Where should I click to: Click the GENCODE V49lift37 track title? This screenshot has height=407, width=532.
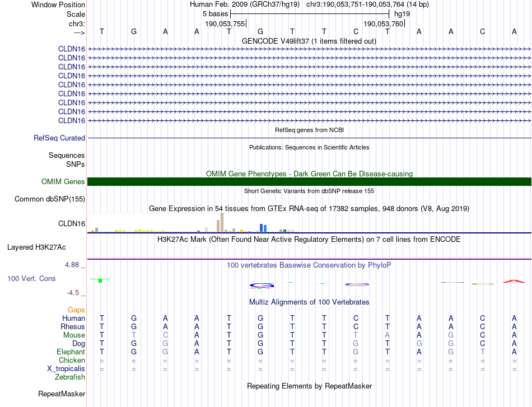tap(309, 41)
